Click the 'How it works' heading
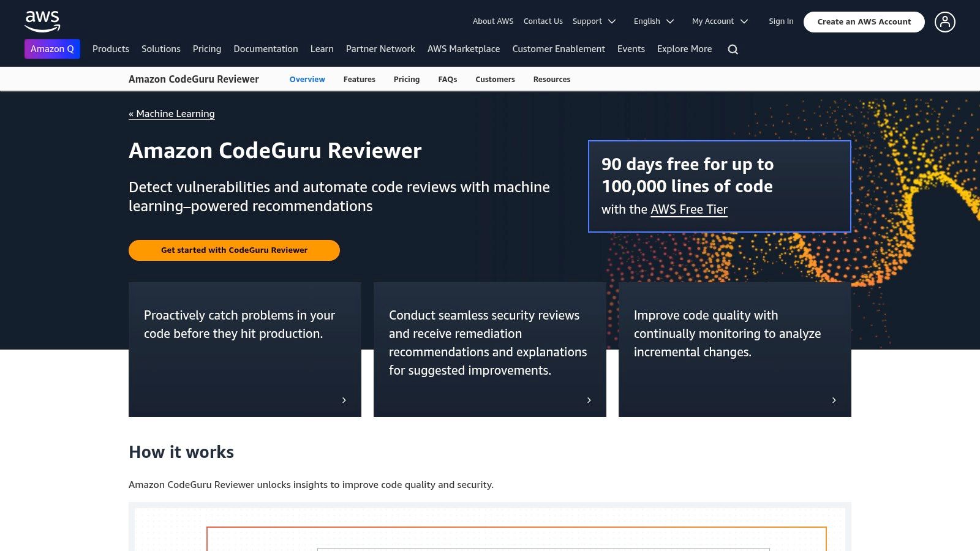Screen dimensions: 980x551 [x=181, y=452]
